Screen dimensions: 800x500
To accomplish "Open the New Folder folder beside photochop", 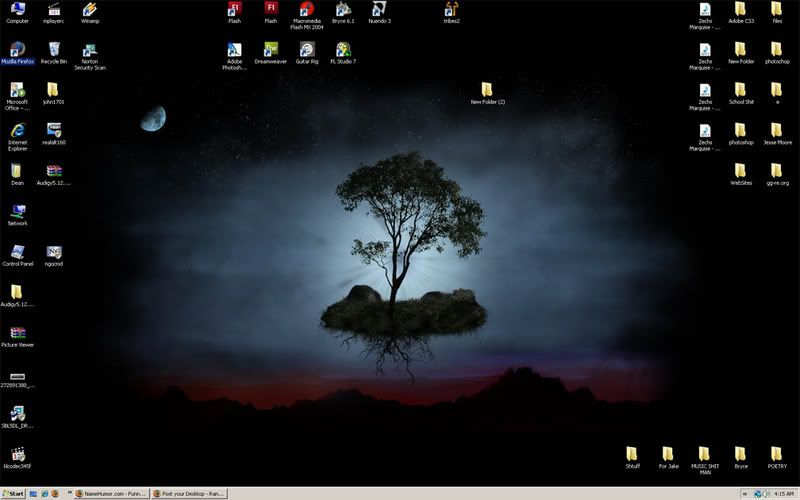I will click(x=741, y=53).
